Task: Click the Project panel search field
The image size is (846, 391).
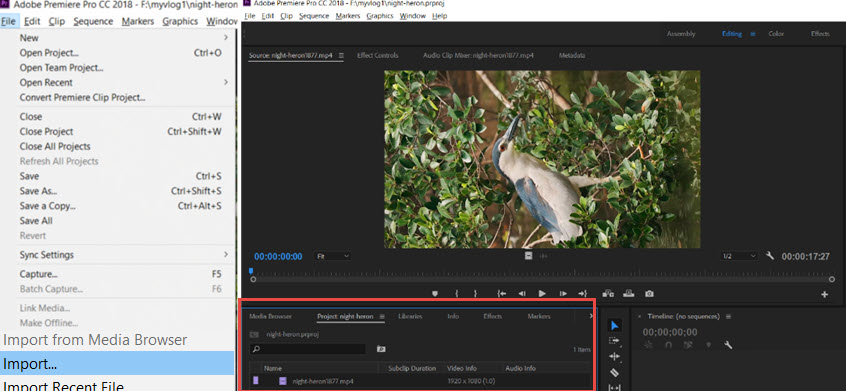Action: [308, 349]
